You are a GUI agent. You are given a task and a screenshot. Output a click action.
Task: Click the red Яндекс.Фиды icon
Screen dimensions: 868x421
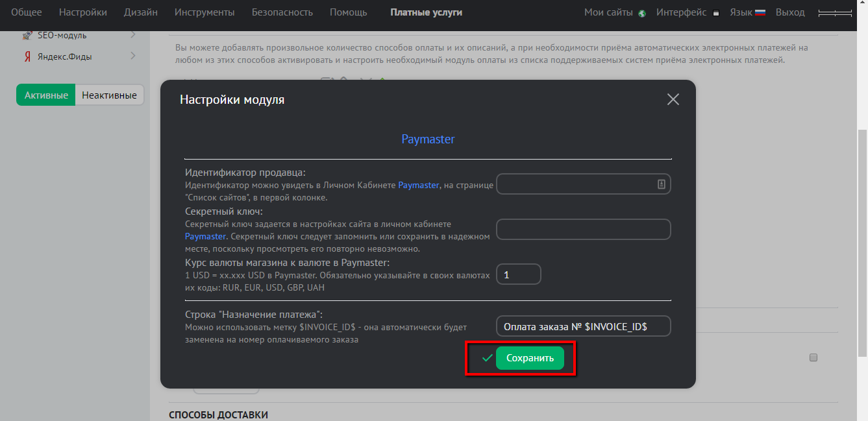[x=27, y=56]
